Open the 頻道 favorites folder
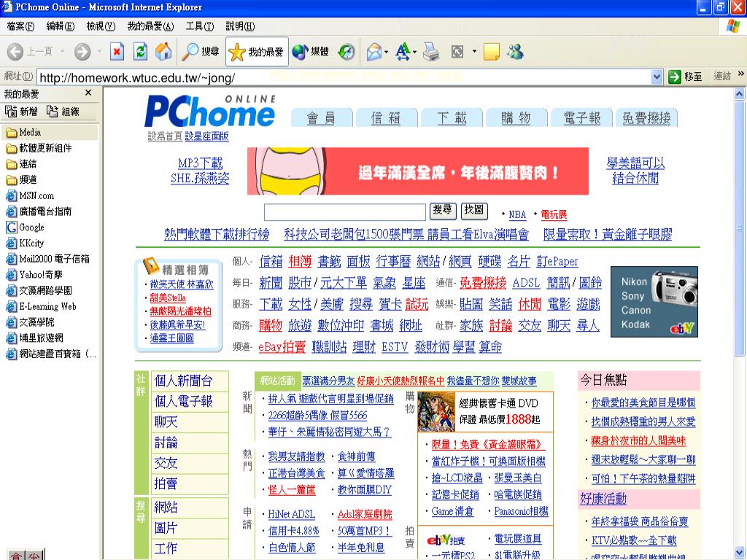747x560 pixels. (21, 179)
